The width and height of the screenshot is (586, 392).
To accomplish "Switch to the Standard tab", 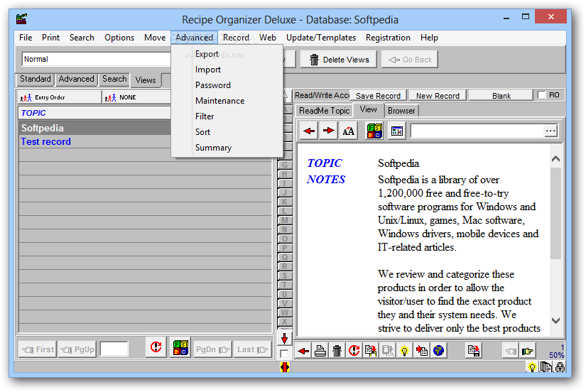I will [35, 80].
